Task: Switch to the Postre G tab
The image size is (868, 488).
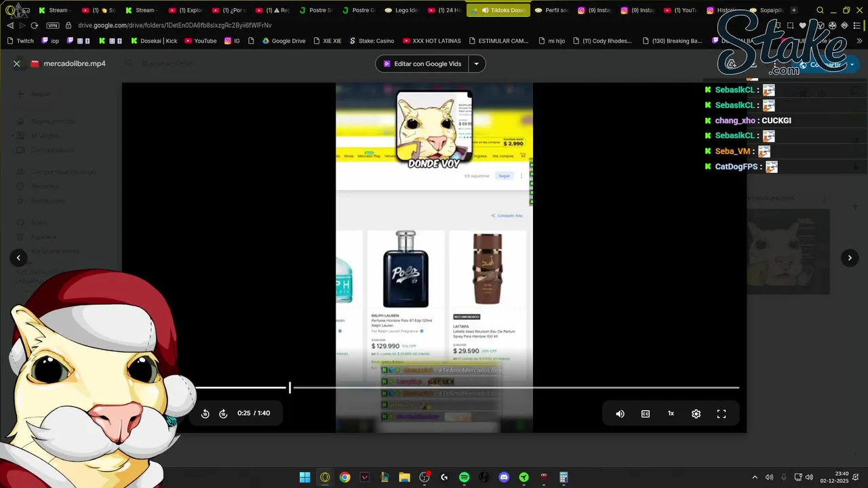Action: click(x=358, y=10)
